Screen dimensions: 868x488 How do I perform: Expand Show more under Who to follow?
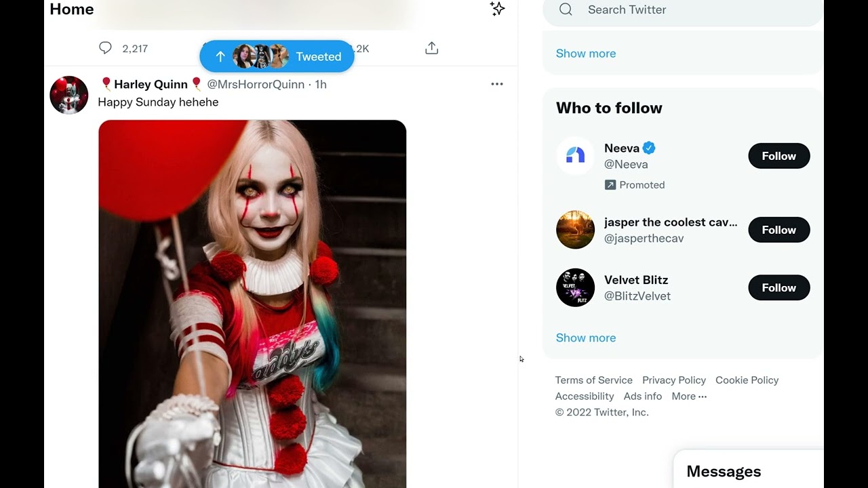click(586, 338)
